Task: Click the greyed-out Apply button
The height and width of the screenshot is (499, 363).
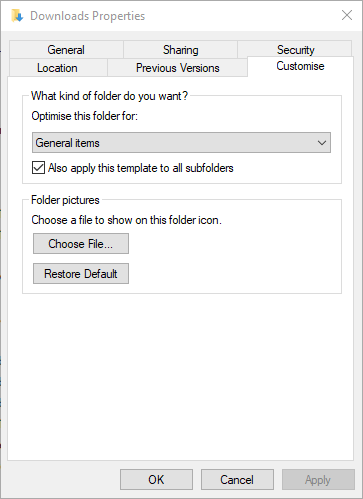Action: (318, 480)
